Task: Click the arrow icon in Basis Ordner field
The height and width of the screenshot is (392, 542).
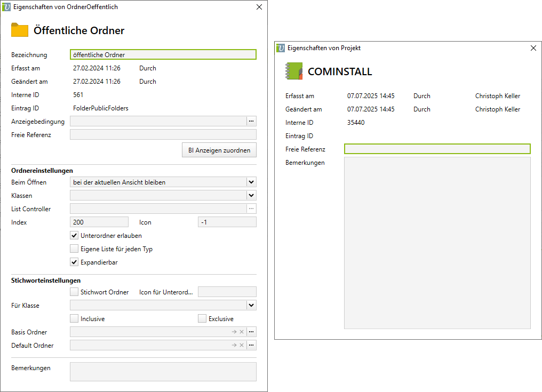Action: tap(234, 332)
